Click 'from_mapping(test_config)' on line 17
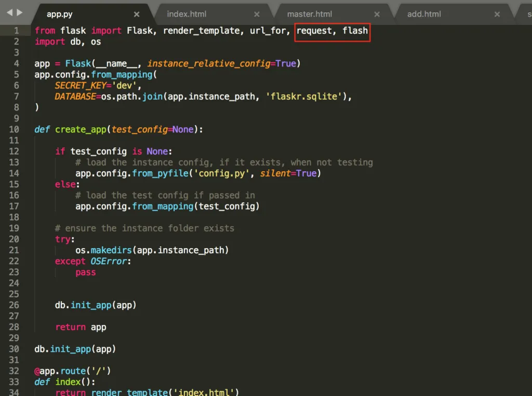Viewport: 532px width, 396px height. pos(196,207)
